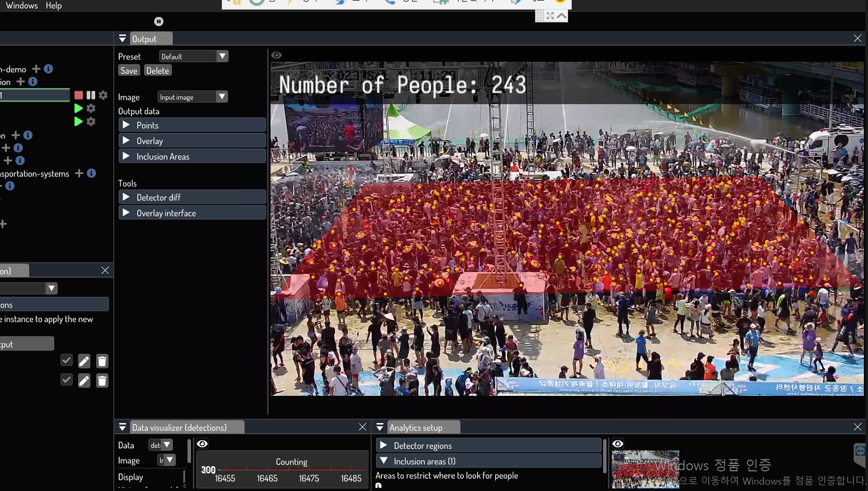Click the Delete preset button
Screen dimensions: 868x491
[157, 71]
